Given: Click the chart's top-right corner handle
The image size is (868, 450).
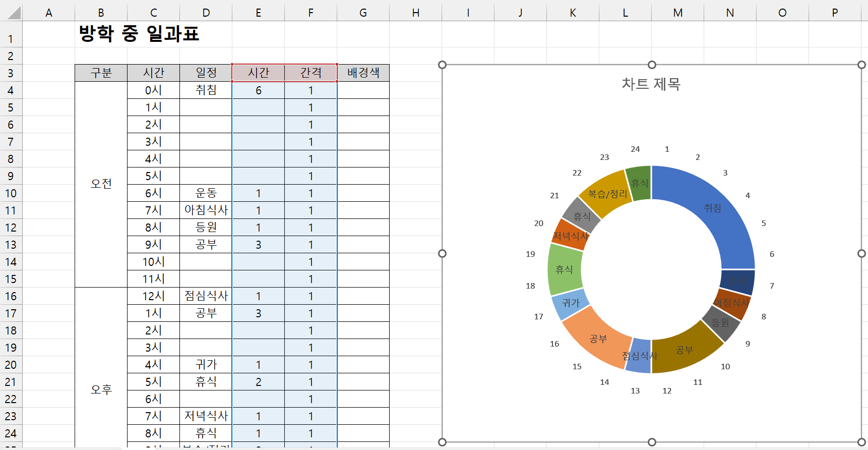Looking at the screenshot, I should click(861, 65).
